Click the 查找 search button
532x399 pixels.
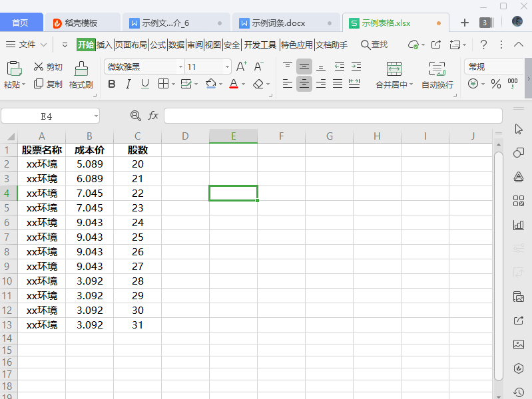point(374,45)
